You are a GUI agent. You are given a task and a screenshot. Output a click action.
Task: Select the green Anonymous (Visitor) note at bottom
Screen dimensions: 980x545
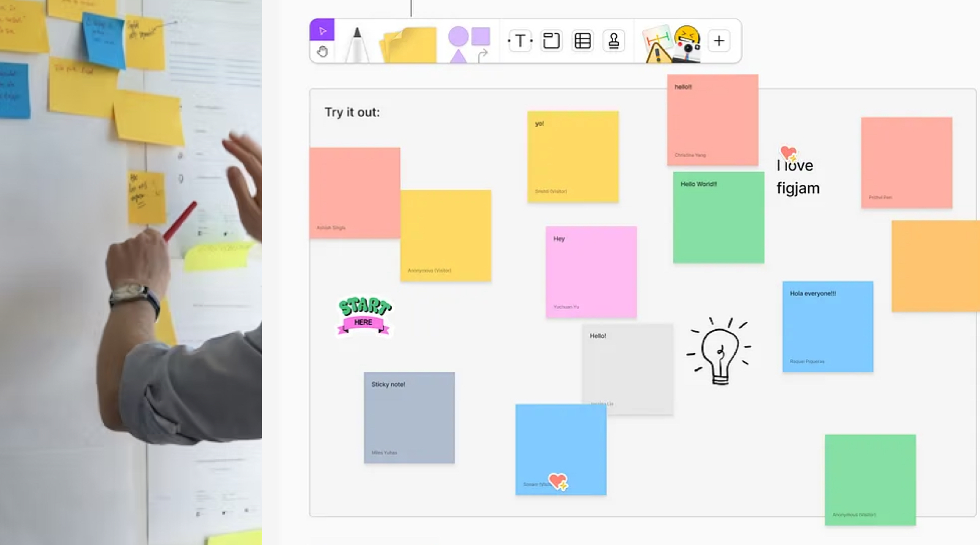point(870,480)
